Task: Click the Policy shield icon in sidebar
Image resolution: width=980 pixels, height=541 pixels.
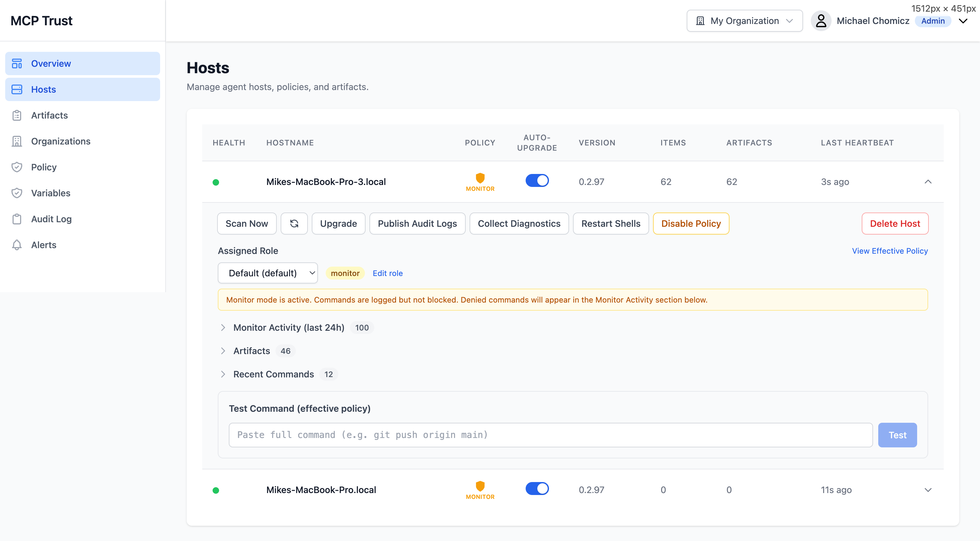Action: click(x=17, y=167)
